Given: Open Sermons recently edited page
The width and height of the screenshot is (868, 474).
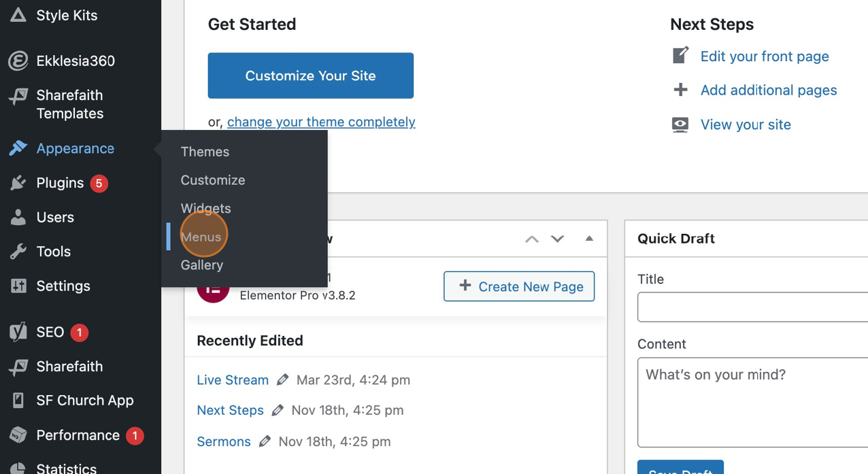Looking at the screenshot, I should (x=224, y=441).
